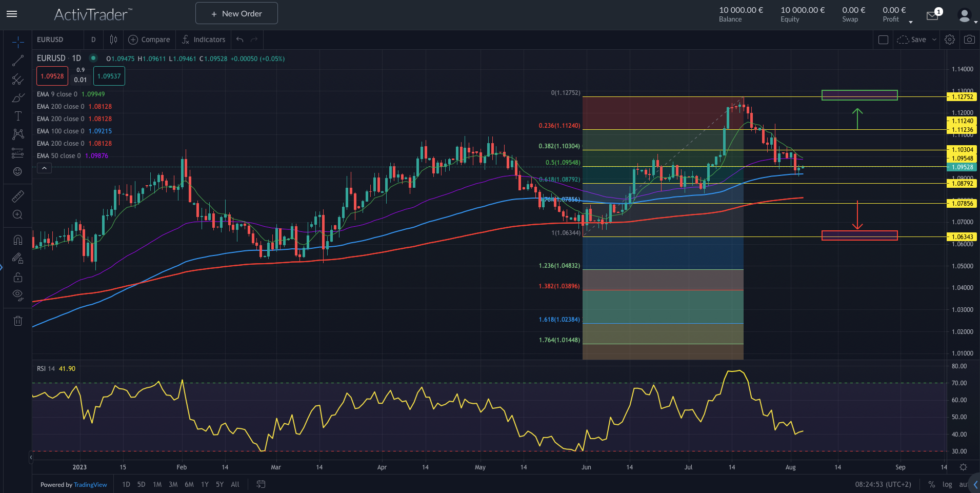Take a chart snapshot with the camera icon
The width and height of the screenshot is (980, 493).
click(970, 40)
